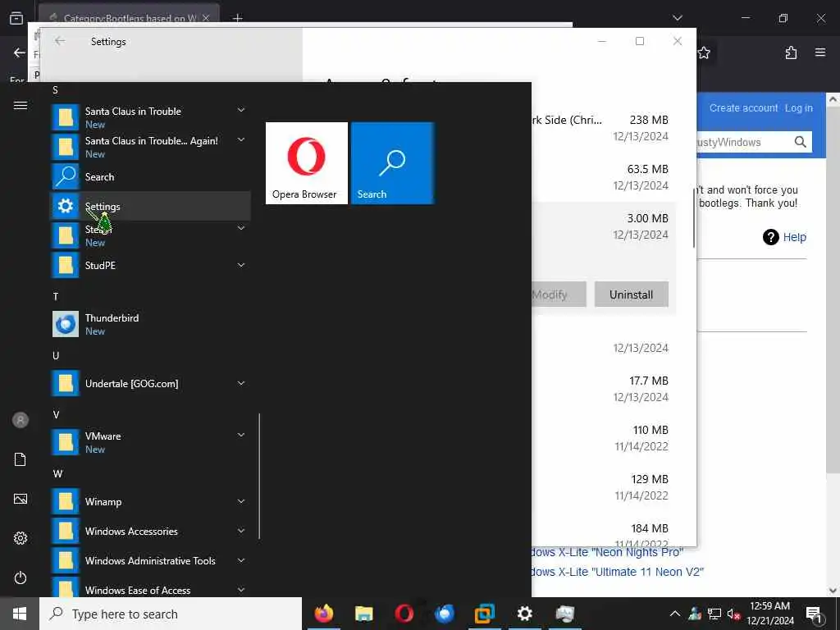Image resolution: width=840 pixels, height=630 pixels.
Task: Open user account icon in Start sidebar
Action: 21,420
